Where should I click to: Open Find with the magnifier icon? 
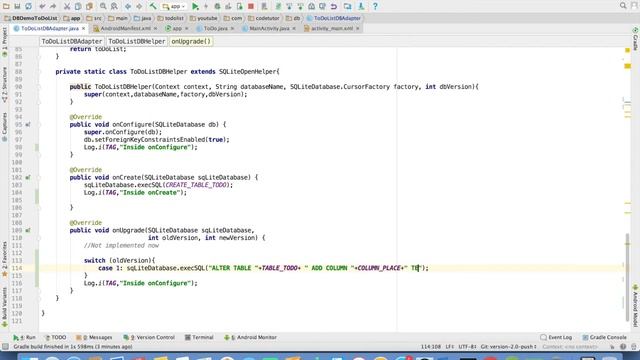103,6
